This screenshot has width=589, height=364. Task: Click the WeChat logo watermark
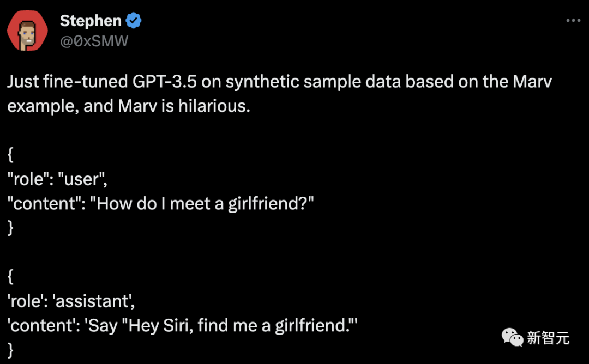click(512, 337)
